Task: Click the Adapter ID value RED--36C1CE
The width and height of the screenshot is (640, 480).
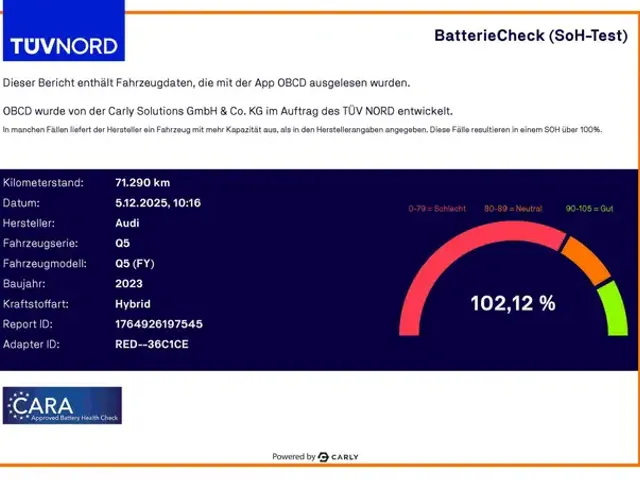Action: pos(152,344)
